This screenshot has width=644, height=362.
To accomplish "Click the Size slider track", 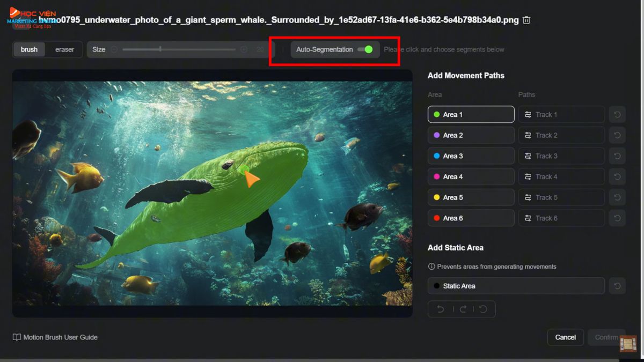I will tap(179, 49).
